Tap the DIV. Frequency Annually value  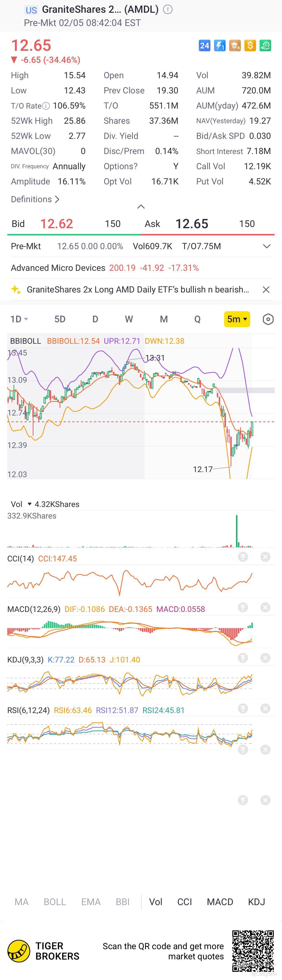click(x=69, y=167)
